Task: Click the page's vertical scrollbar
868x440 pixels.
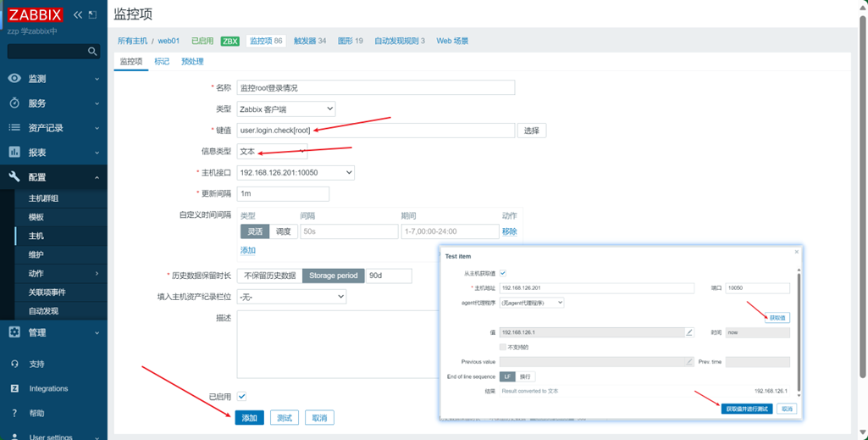Action: click(862, 198)
